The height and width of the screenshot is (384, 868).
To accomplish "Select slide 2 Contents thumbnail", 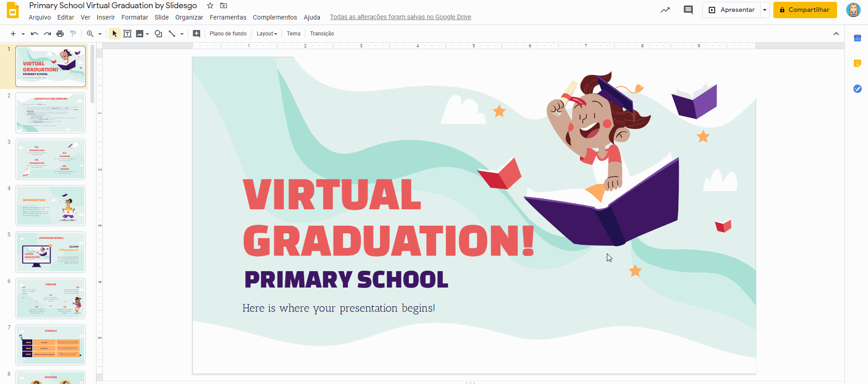I will [x=50, y=113].
